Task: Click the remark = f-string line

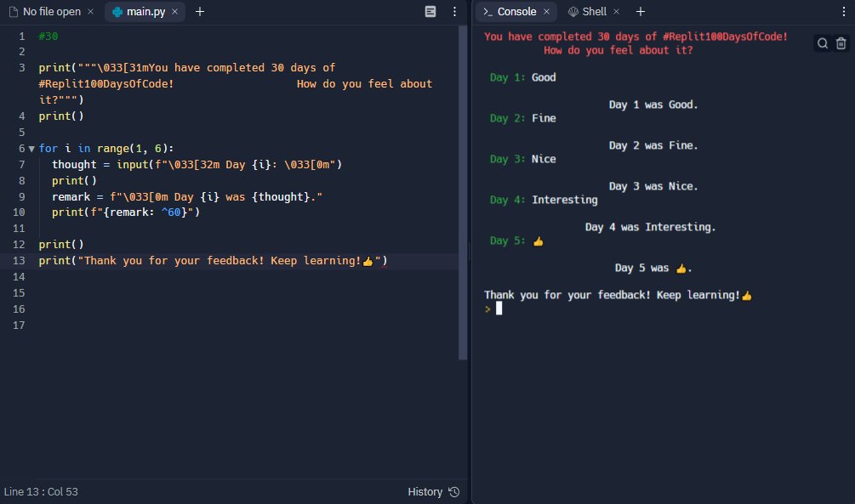Action: pos(187,196)
